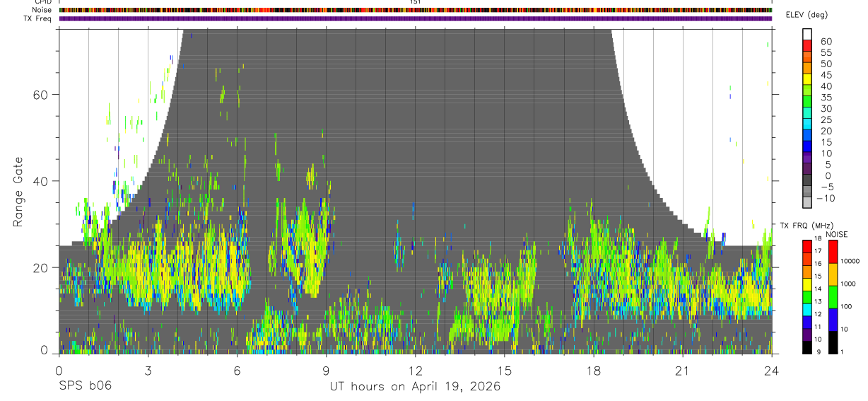Click the "UT hours on April 19, 2026" label

415,387
